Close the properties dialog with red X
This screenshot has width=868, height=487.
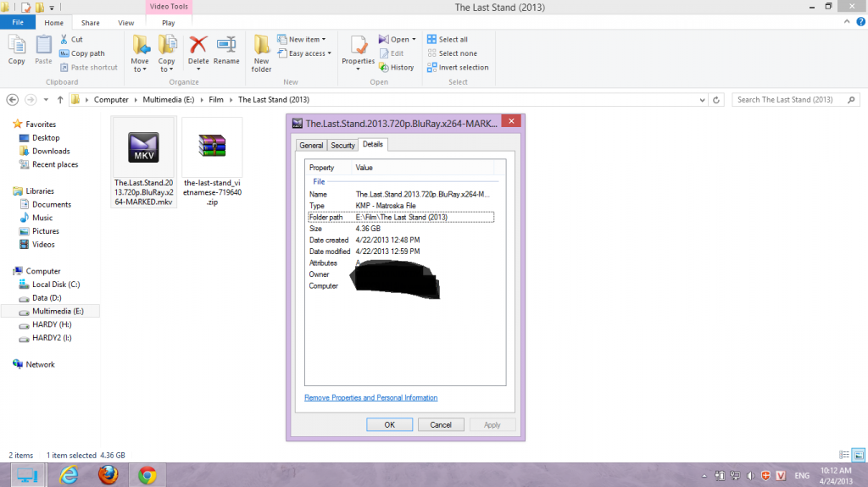(511, 121)
